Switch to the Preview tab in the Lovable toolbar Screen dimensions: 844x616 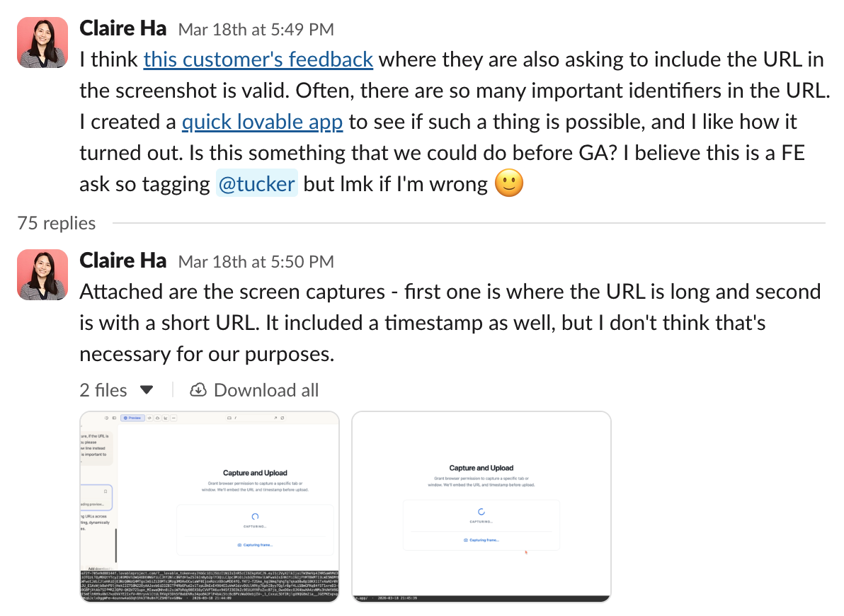(x=133, y=418)
